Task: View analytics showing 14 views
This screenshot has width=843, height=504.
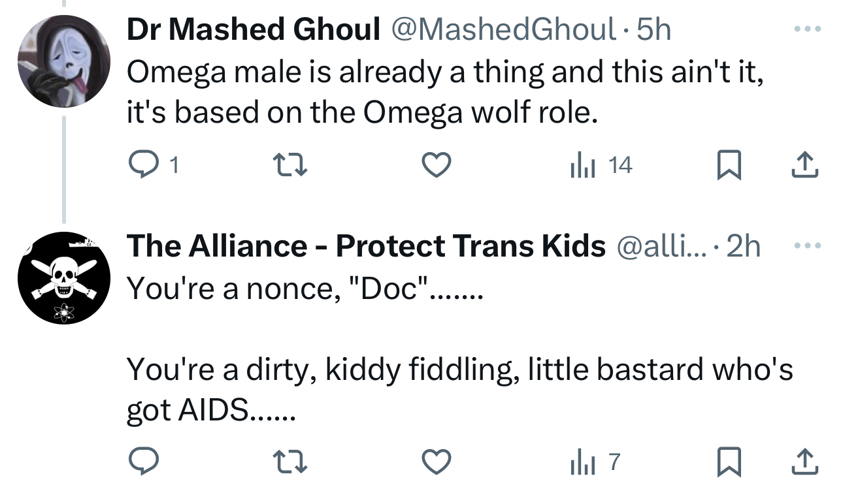Action: 601,166
